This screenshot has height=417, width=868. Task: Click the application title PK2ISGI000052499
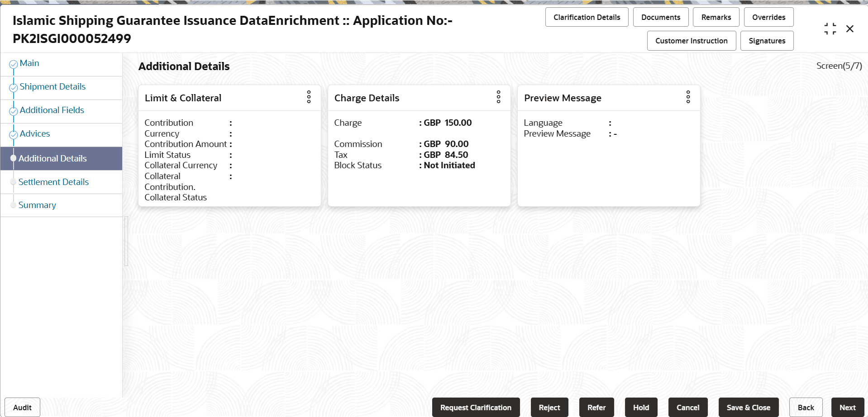pos(72,39)
